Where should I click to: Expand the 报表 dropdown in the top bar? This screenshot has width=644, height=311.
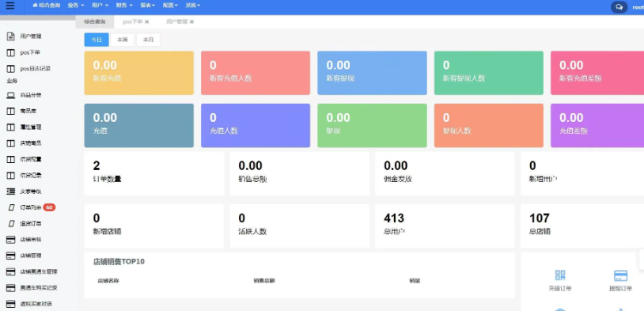coord(148,6)
